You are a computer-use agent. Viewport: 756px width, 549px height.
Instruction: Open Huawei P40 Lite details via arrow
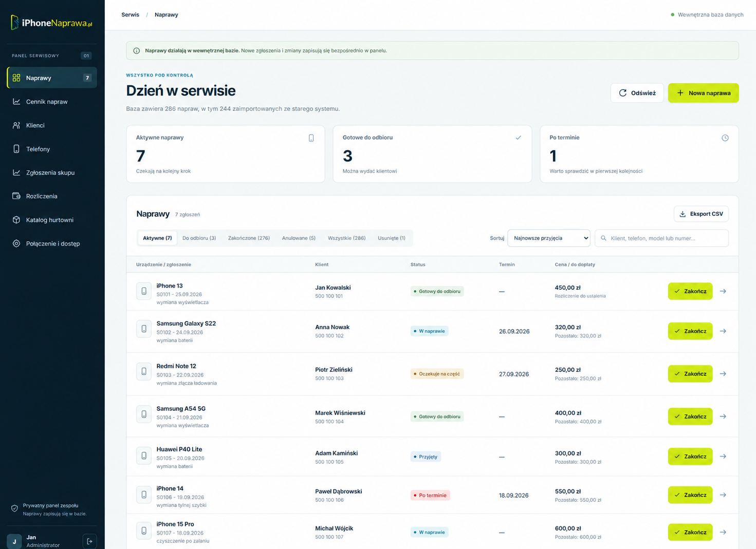pos(723,457)
